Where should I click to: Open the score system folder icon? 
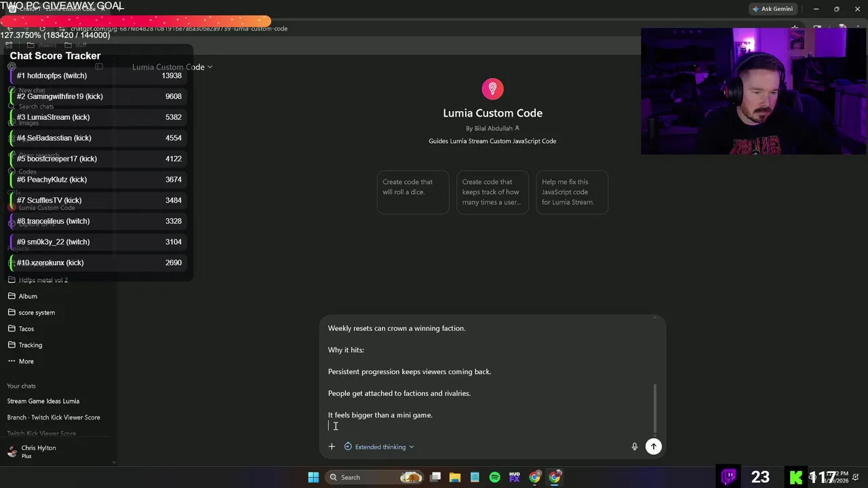point(12,312)
